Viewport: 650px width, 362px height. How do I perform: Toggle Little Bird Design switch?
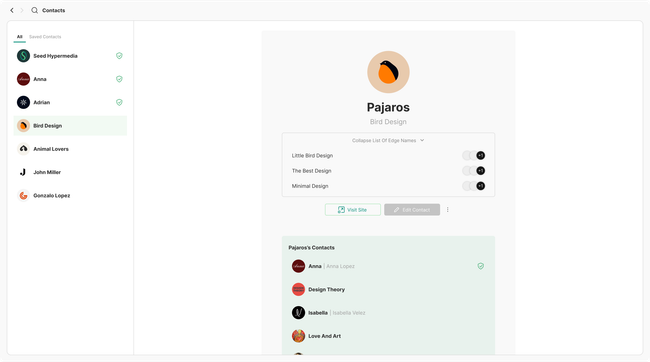(473, 155)
